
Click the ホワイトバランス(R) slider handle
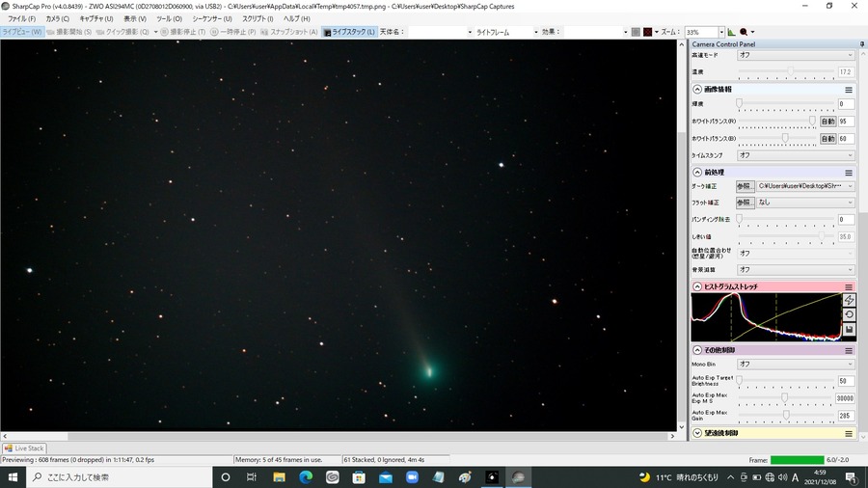point(812,121)
